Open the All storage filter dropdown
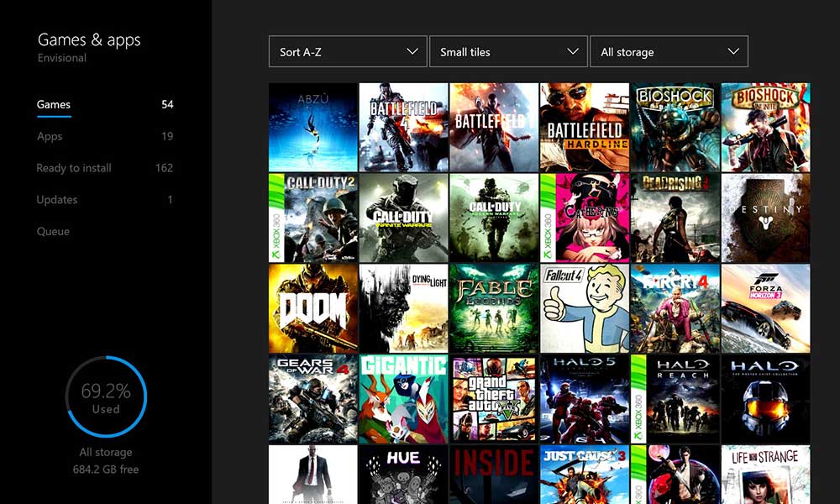 point(669,51)
